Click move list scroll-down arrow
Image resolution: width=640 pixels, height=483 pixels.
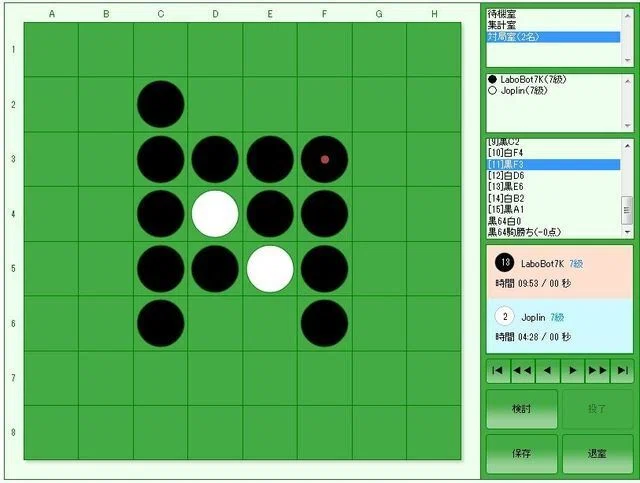pos(627,232)
